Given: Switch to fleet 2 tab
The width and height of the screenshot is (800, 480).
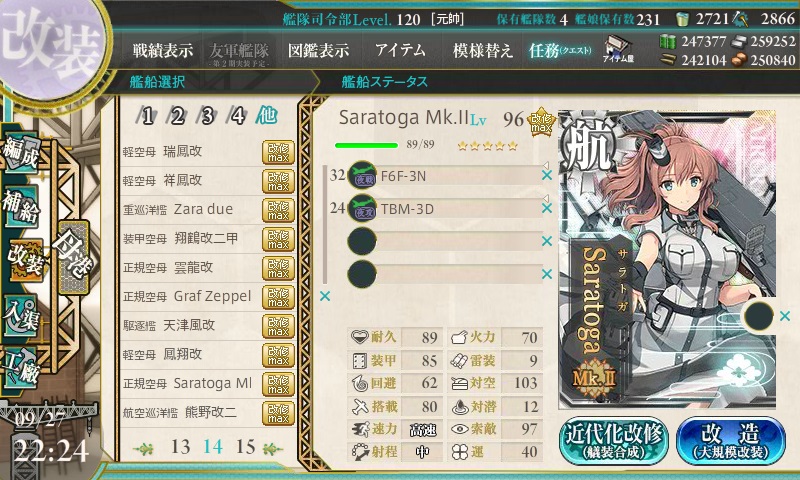Looking at the screenshot, I should tap(177, 116).
